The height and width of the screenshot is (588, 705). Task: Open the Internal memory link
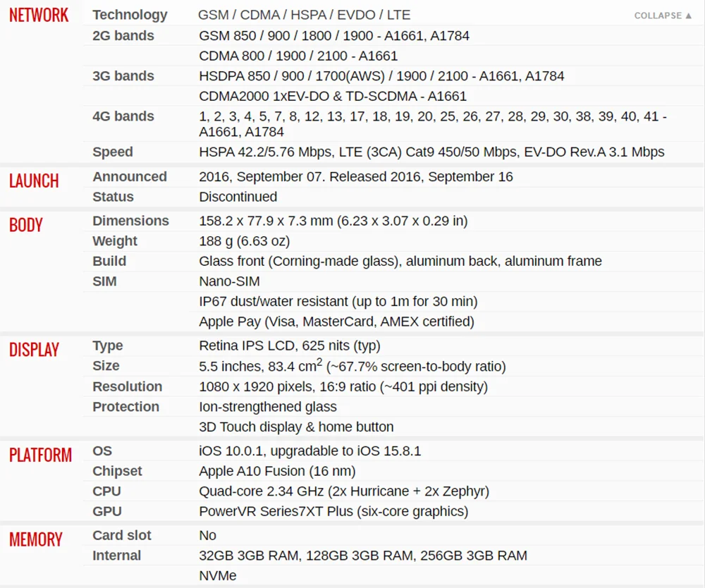(x=116, y=556)
